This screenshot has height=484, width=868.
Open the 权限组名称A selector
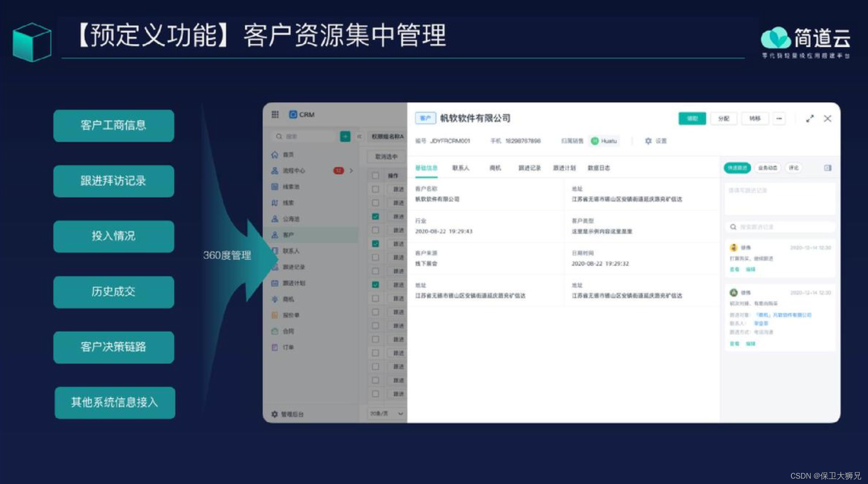[387, 137]
